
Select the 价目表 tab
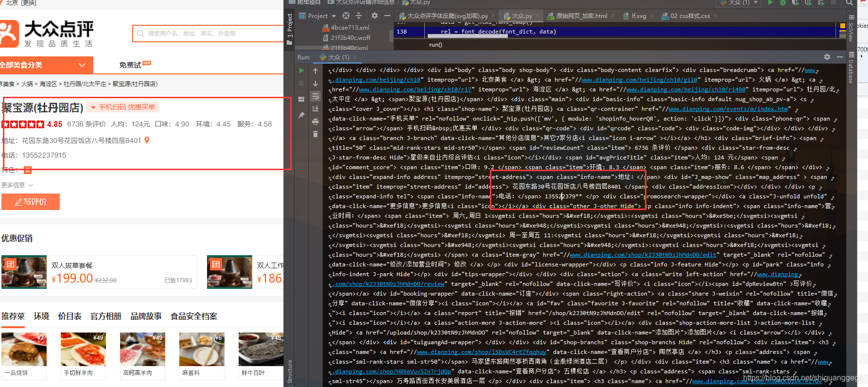click(x=69, y=316)
